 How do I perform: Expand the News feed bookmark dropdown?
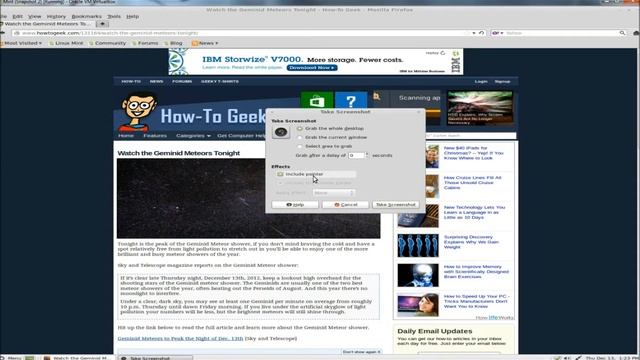coord(205,43)
